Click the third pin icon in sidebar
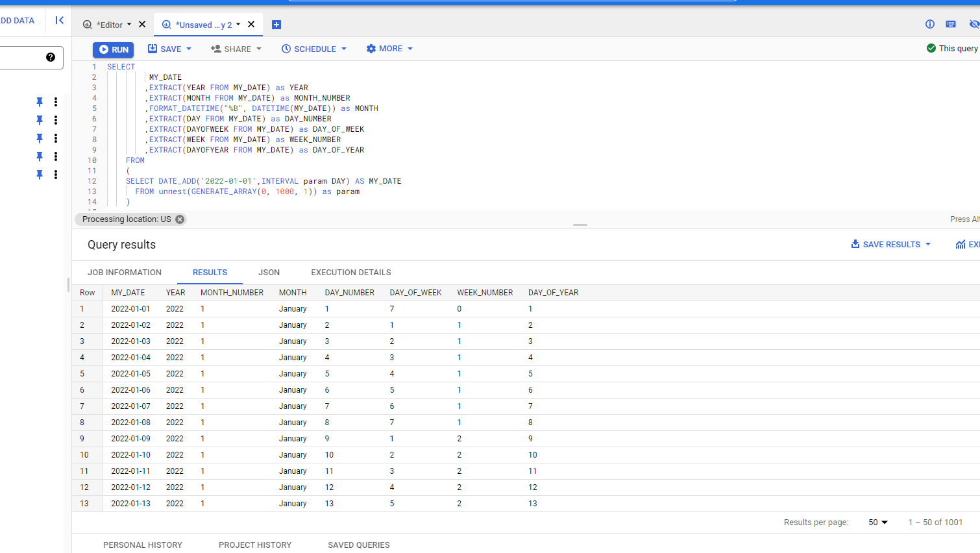This screenshot has width=980, height=553. [40, 138]
